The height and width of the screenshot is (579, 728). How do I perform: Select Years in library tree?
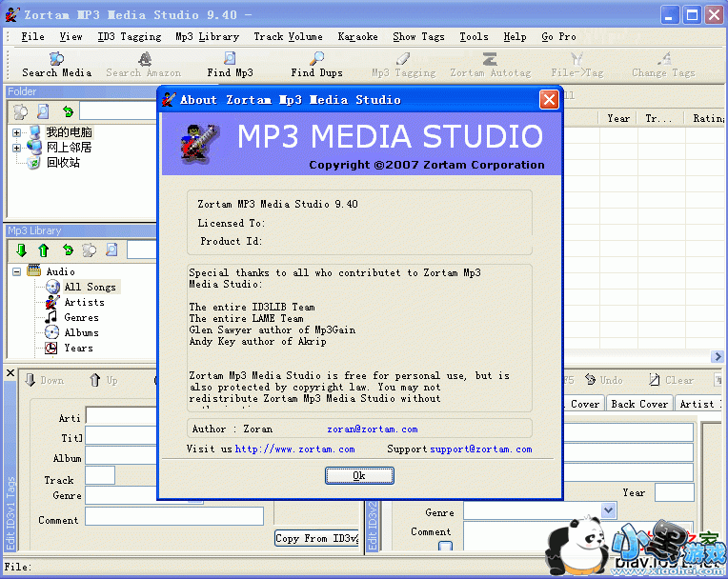pyautogui.click(x=78, y=348)
